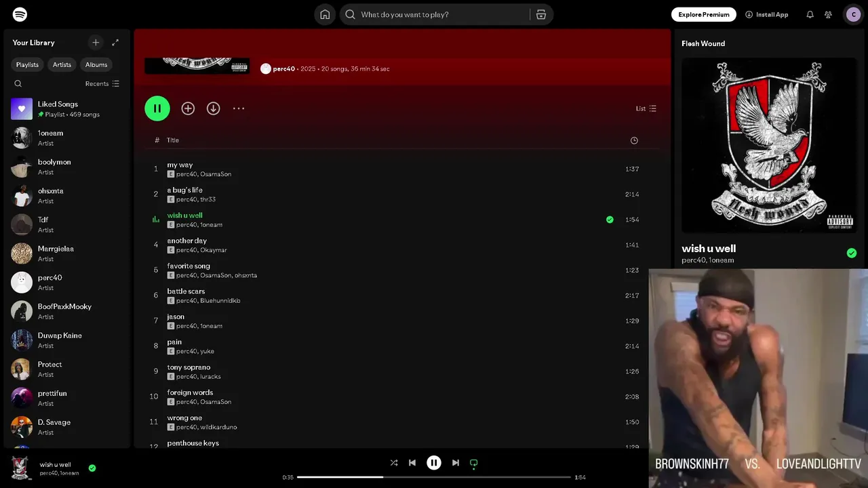Open the user profile avatar
This screenshot has height=488, width=868.
tap(853, 14)
